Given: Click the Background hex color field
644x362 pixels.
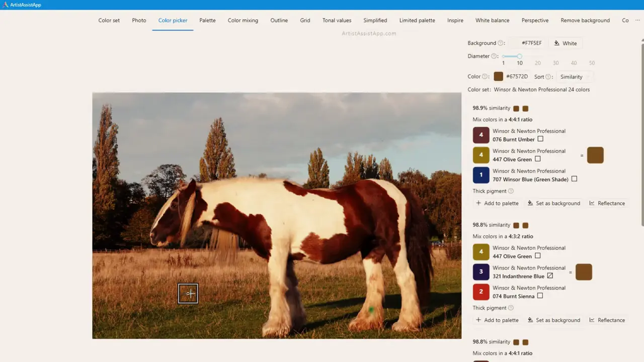Looking at the screenshot, I should (x=527, y=43).
